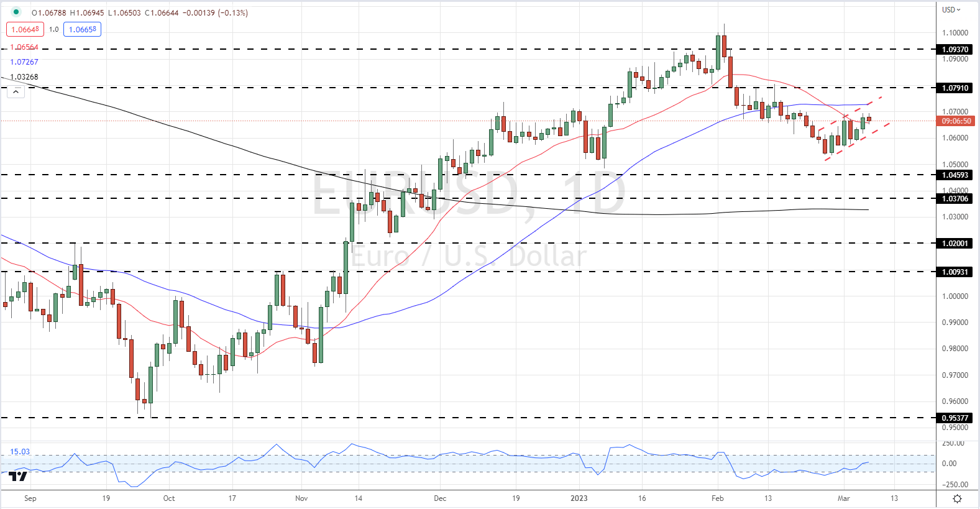The width and height of the screenshot is (980, 509).
Task: Click the Dec label on time axis
Action: [440, 498]
